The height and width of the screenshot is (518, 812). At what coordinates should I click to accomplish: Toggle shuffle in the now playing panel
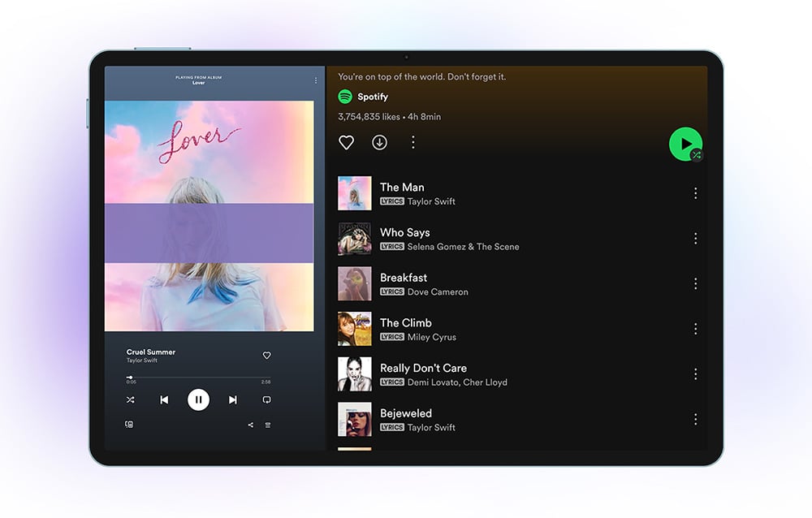(130, 399)
